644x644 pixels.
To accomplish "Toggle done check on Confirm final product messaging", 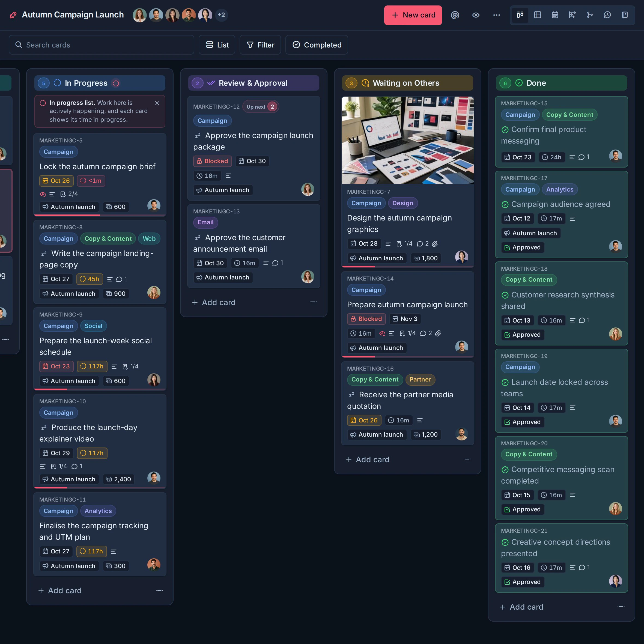I will pyautogui.click(x=505, y=130).
